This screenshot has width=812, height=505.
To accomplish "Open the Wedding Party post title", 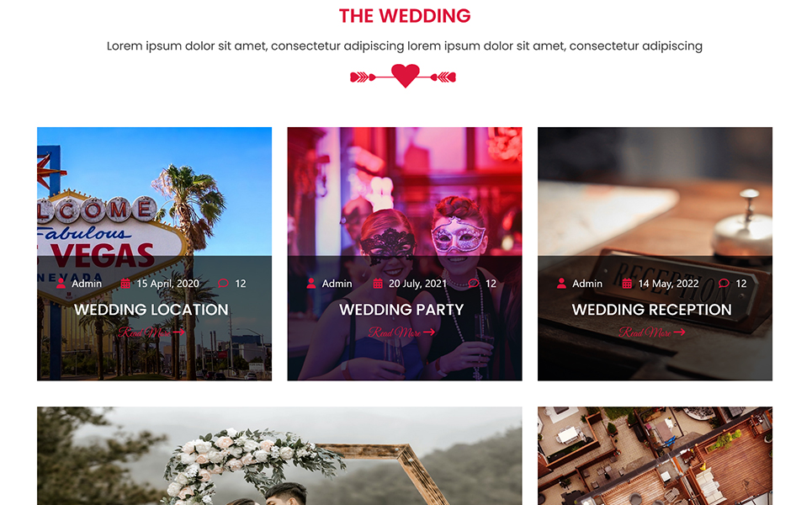I will click(402, 310).
